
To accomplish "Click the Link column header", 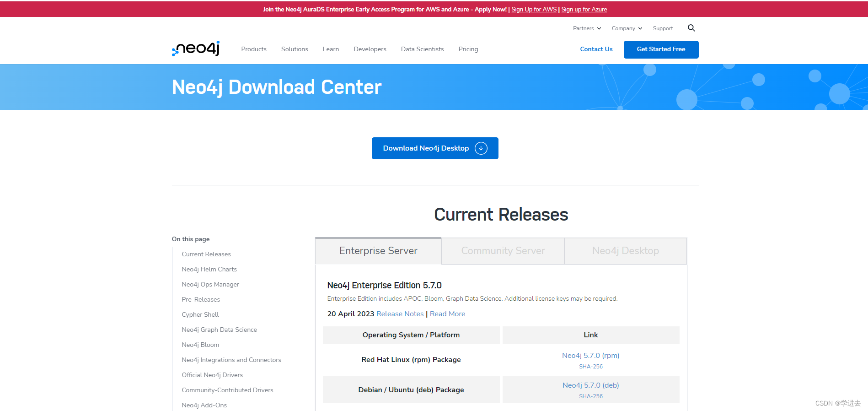I will coord(591,335).
